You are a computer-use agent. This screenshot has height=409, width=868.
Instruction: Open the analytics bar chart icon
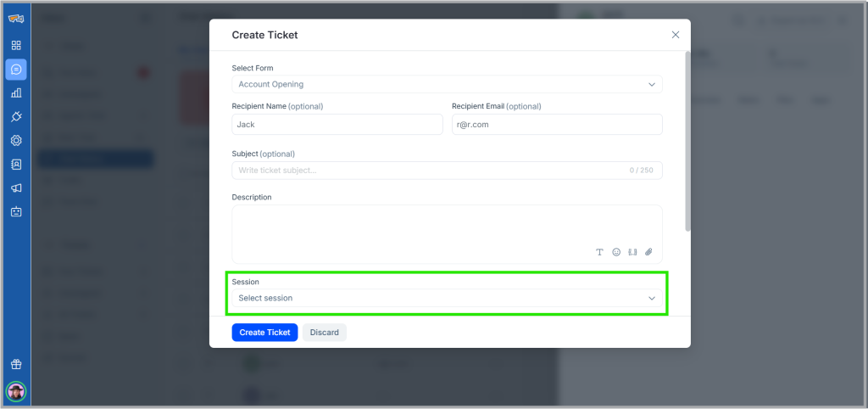pyautogui.click(x=16, y=92)
